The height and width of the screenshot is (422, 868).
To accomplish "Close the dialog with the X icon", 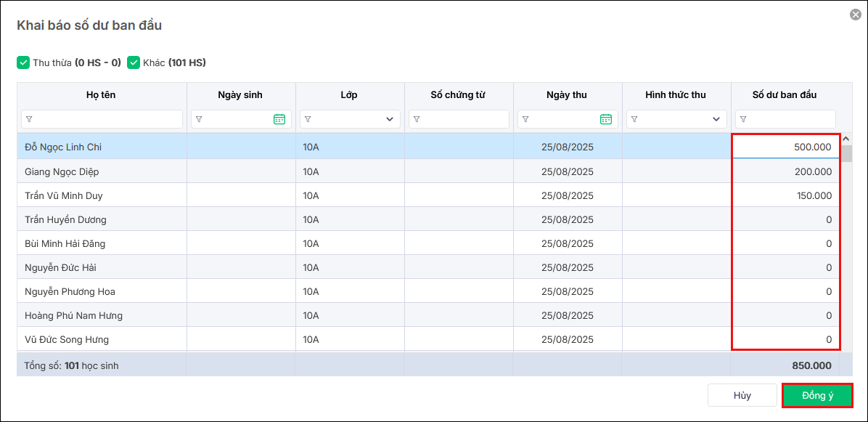I will (x=856, y=15).
